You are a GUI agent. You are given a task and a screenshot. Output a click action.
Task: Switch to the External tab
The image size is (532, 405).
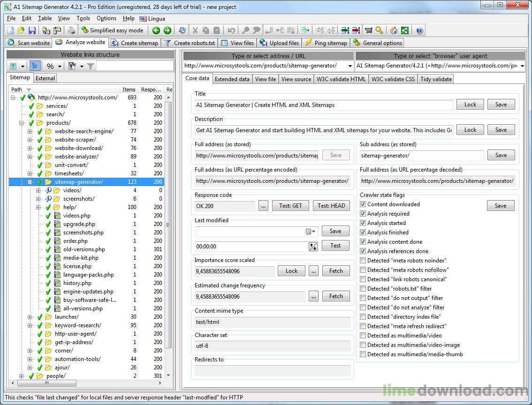tap(45, 77)
